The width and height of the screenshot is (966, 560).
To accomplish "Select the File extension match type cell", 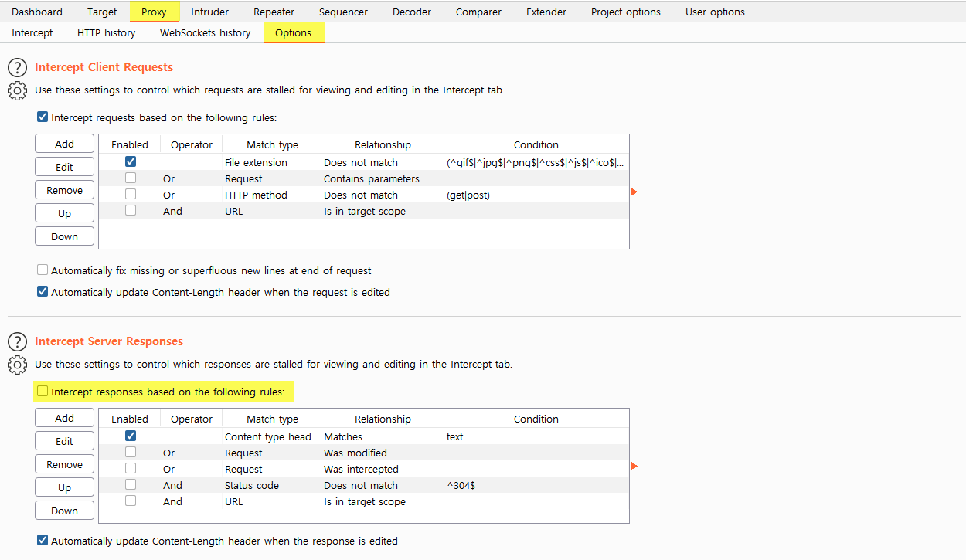I will [272, 162].
